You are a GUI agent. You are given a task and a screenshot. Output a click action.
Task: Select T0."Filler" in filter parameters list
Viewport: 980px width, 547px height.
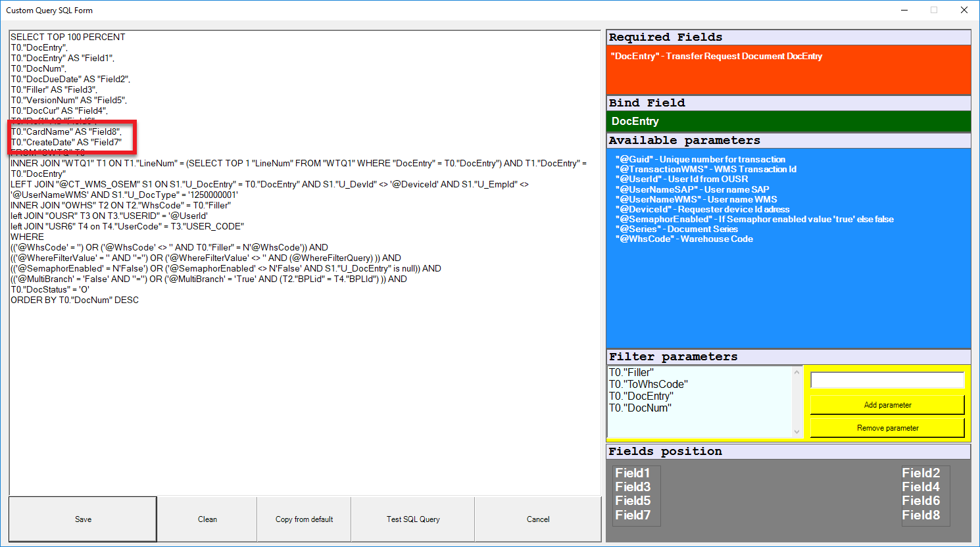tap(631, 373)
